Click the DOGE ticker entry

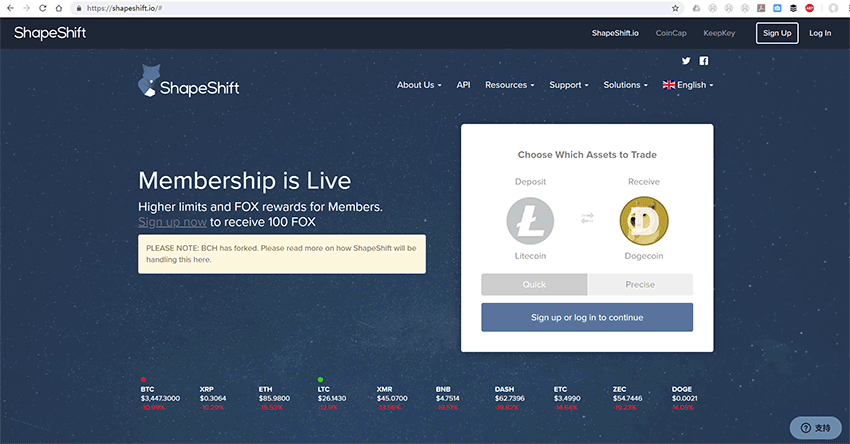coord(685,398)
